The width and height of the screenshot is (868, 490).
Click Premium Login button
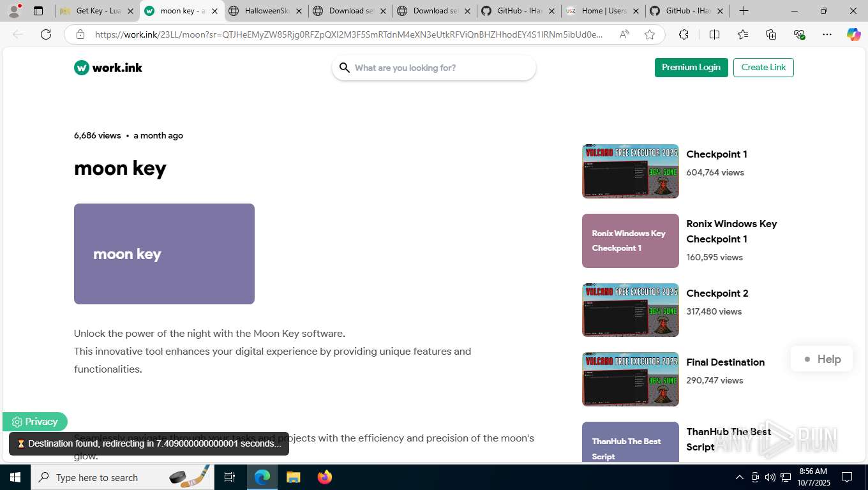691,68
